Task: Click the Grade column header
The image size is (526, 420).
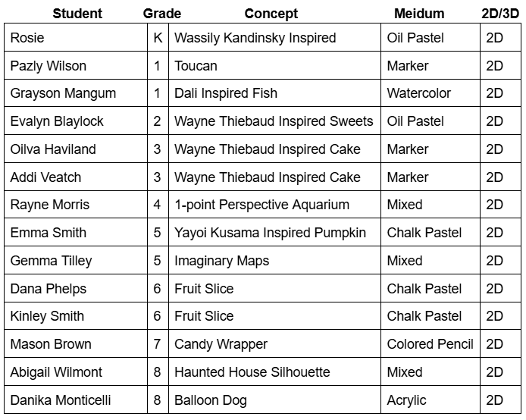Action: (161, 14)
